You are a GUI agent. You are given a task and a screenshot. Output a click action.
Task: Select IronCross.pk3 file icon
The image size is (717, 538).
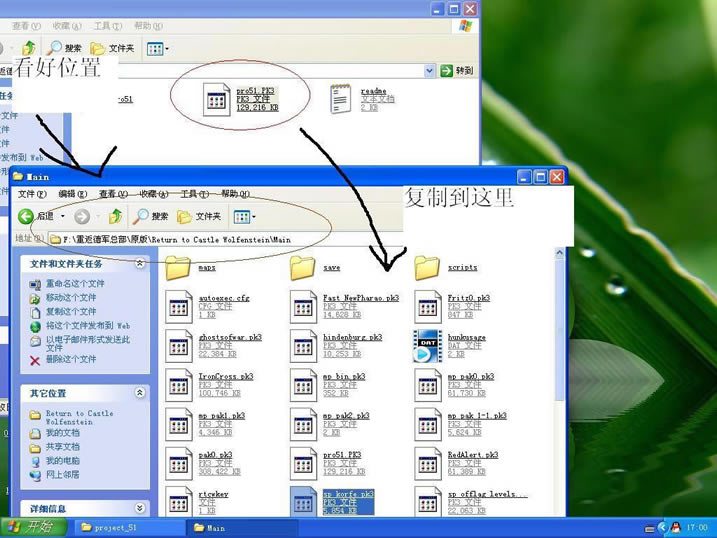point(178,385)
